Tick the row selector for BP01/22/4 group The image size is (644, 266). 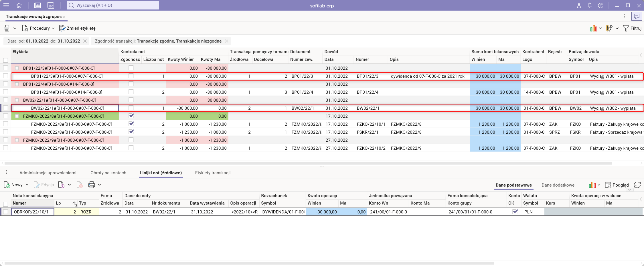click(x=5, y=84)
